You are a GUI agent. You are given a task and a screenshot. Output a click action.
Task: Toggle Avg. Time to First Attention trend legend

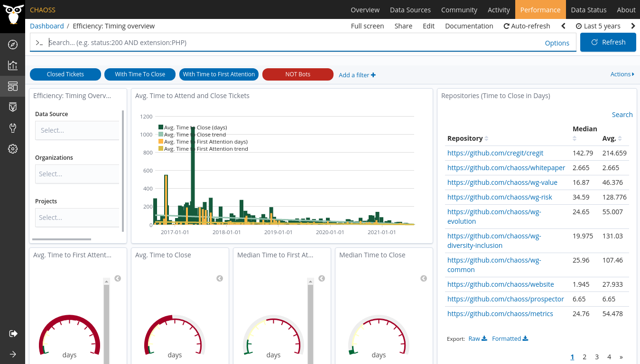pos(203,149)
